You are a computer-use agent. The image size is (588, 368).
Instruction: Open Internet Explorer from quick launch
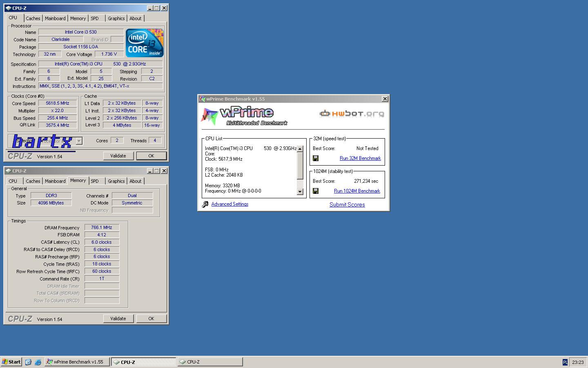coord(38,362)
